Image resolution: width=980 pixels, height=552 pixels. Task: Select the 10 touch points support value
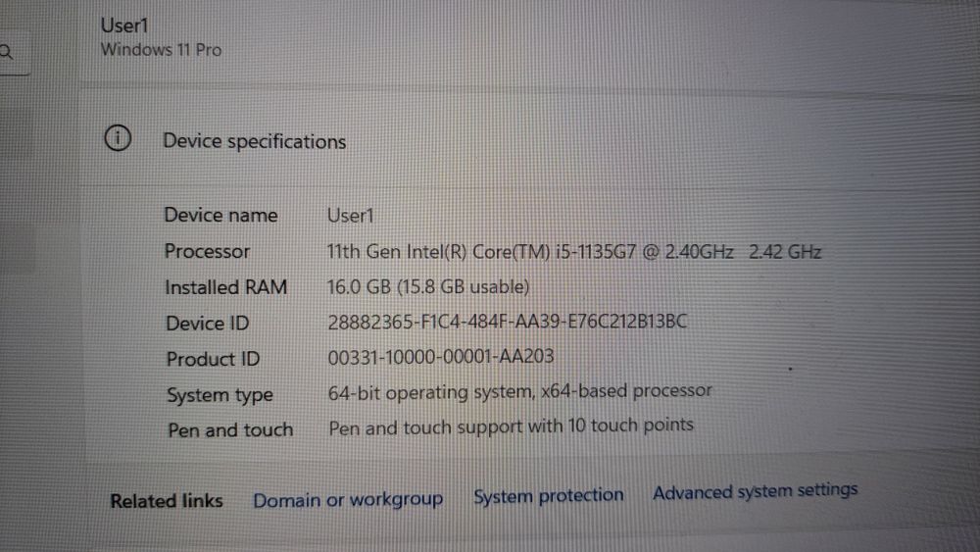tap(512, 427)
